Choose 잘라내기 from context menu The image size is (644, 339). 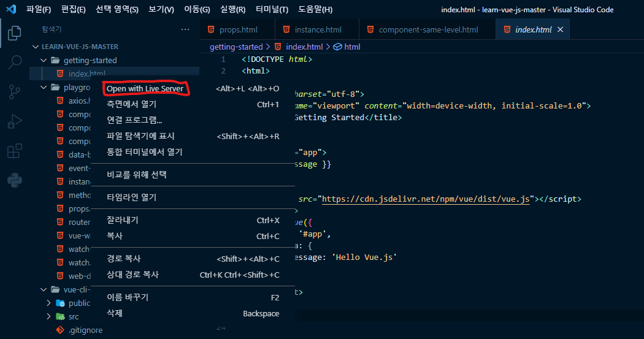click(x=193, y=220)
